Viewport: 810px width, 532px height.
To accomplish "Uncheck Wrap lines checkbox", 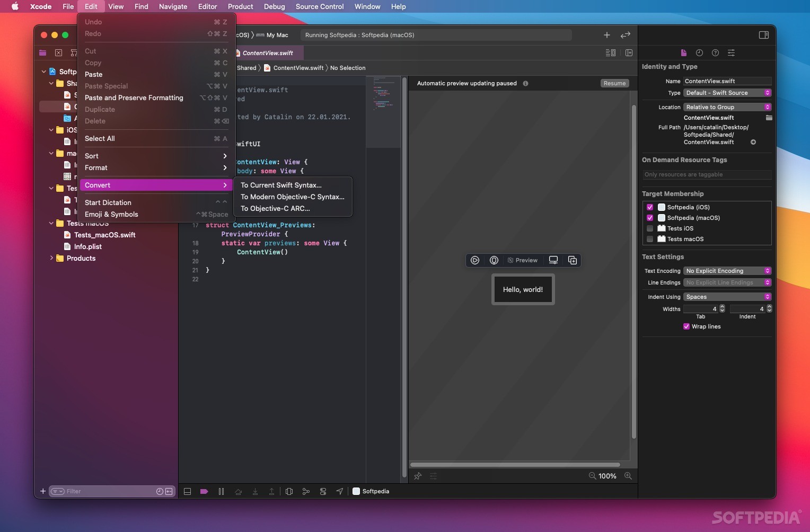I will click(x=686, y=326).
